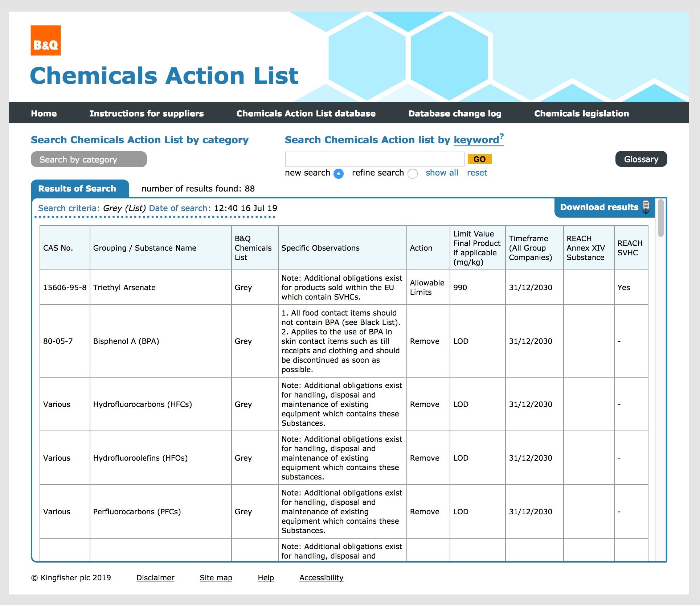Open the Glossary button

[641, 159]
